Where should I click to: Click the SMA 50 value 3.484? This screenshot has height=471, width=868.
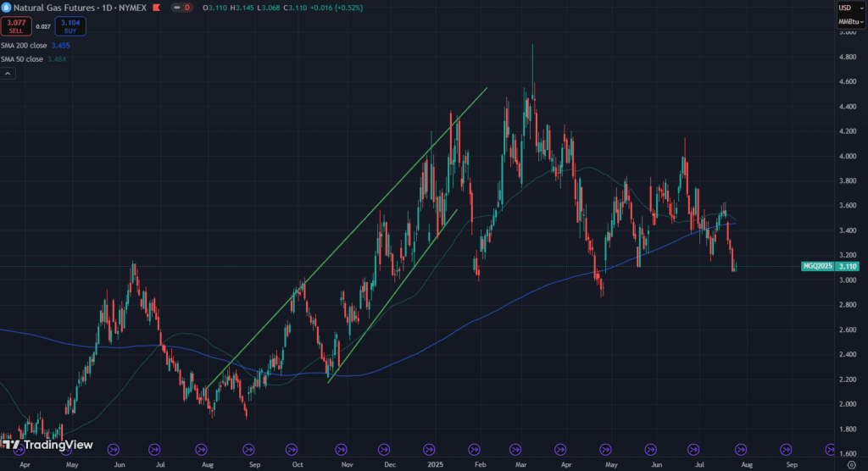[57, 59]
